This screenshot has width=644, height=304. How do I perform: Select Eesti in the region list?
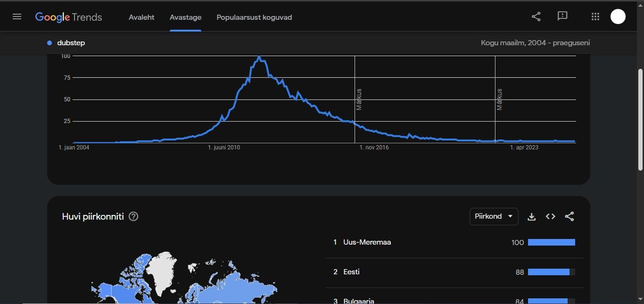point(351,272)
